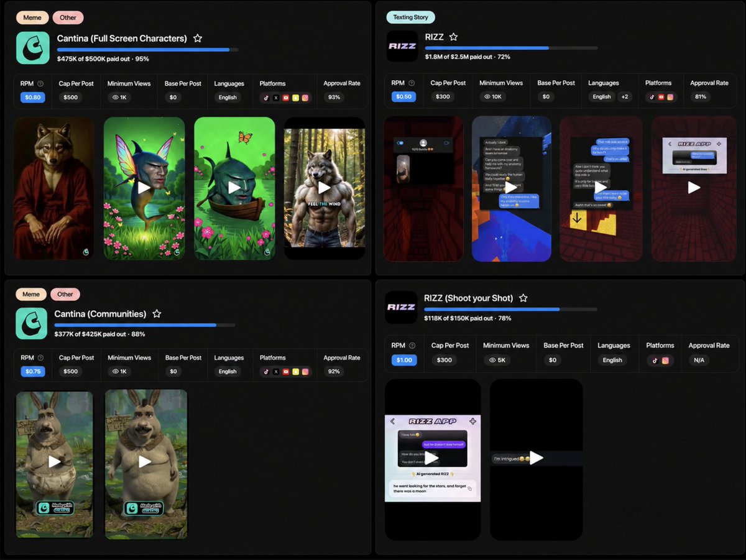Toggle the favorite star on the Texting Story RIZZ campaign
The image size is (746, 560).
454,37
